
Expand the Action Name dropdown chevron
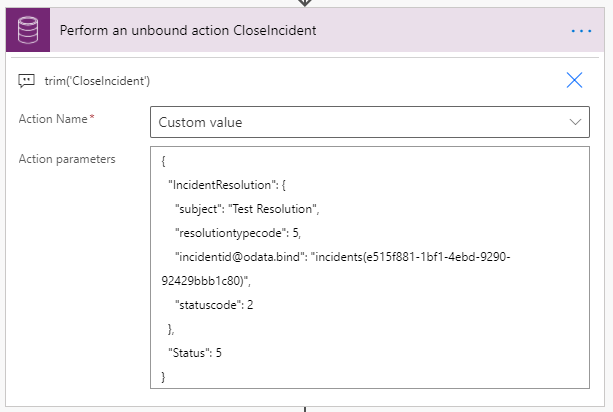point(575,122)
